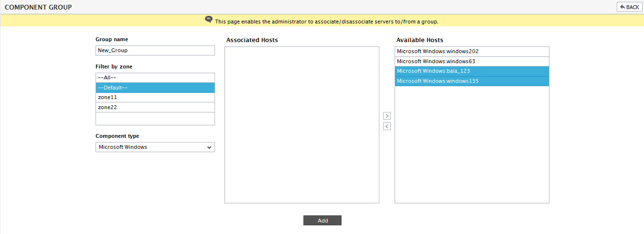Select host Microsoft Windows:bala_123
Screen dimensions: 644x234
click(472, 71)
